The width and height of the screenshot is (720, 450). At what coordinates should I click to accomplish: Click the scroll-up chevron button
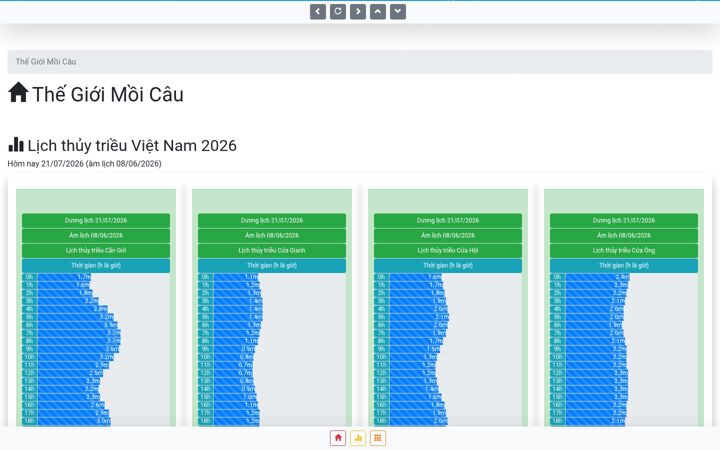pyautogui.click(x=378, y=11)
